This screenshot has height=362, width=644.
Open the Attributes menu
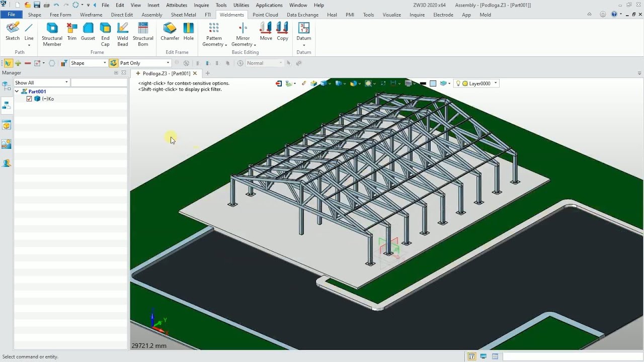click(x=177, y=5)
